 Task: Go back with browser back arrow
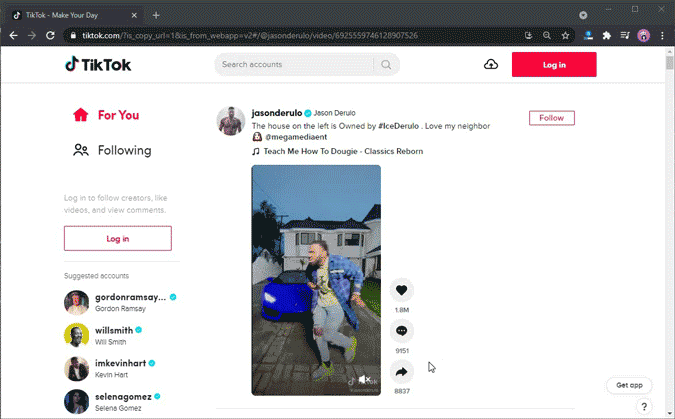14,35
